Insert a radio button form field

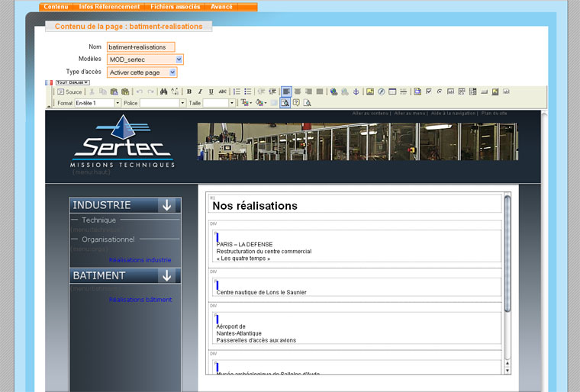(440, 92)
